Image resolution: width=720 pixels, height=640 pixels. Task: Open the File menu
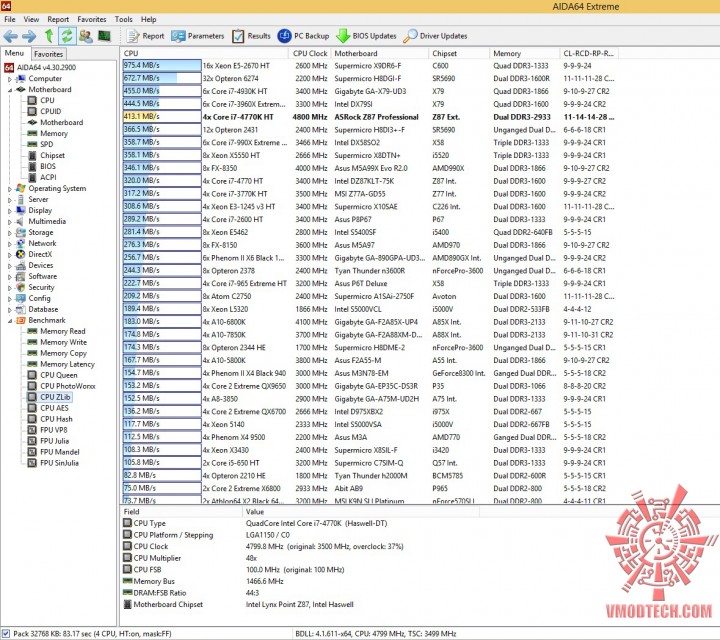(x=10, y=19)
